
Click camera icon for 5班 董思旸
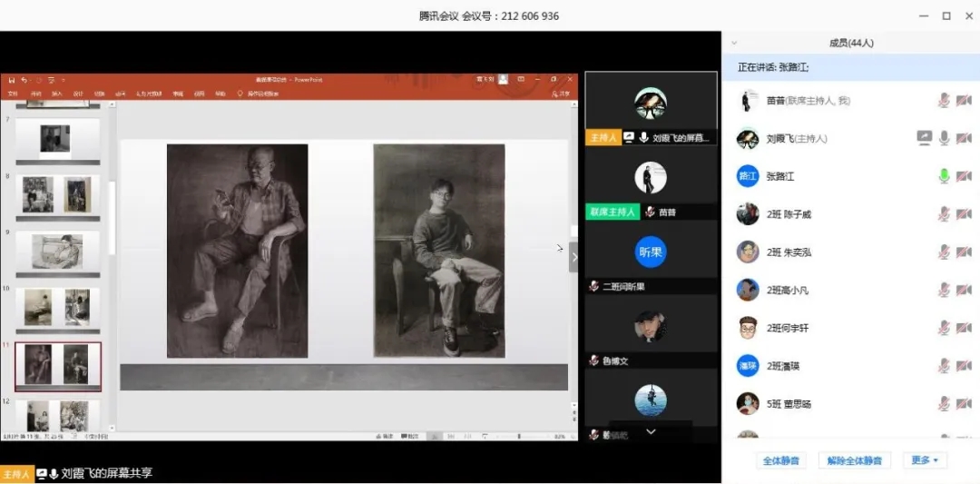coord(964,404)
